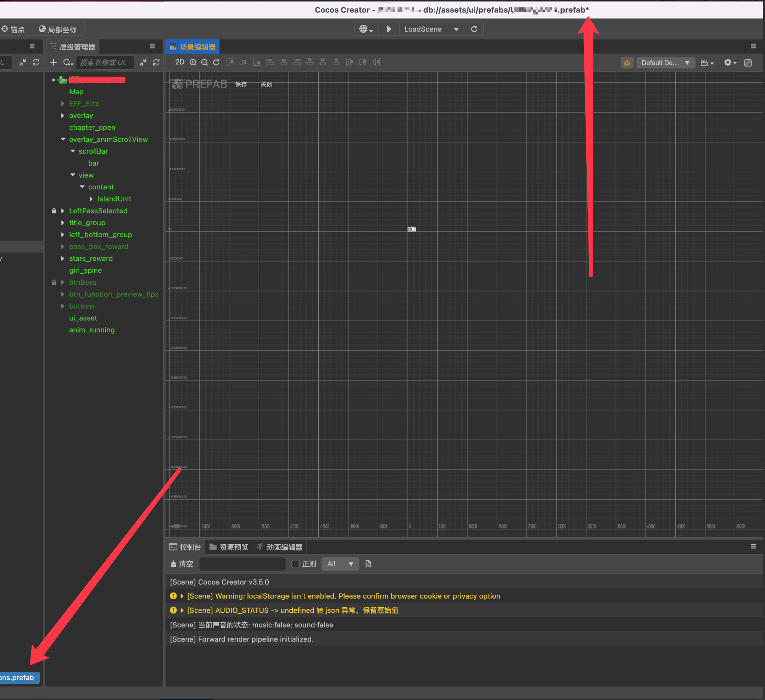The image size is (765, 700).
Task: Switch to the 资源预览 tab
Action: [x=229, y=547]
